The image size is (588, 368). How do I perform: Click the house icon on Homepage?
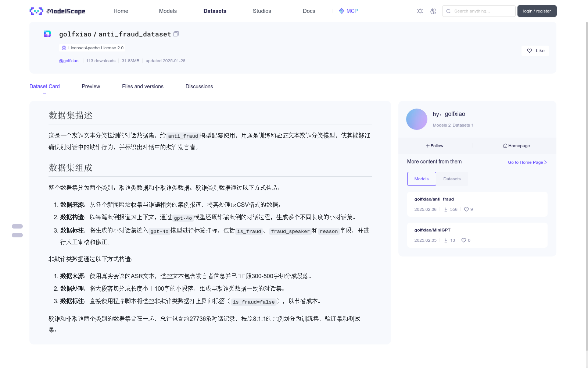[505, 146]
